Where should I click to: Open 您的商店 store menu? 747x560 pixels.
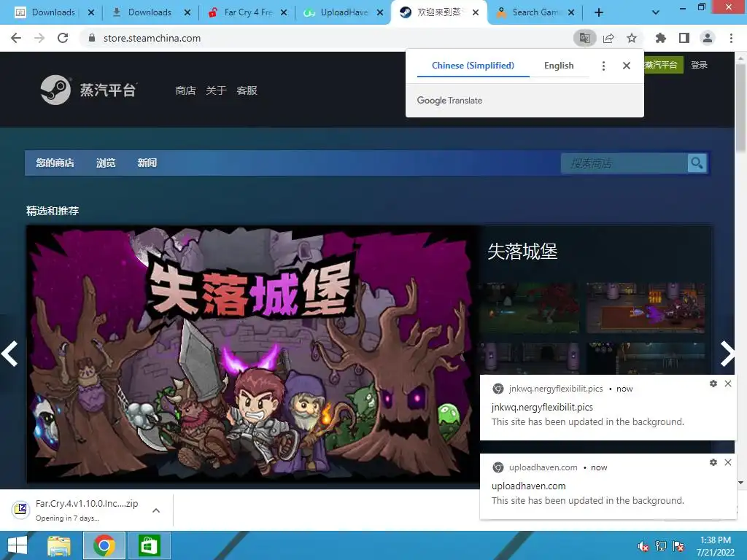tap(55, 163)
